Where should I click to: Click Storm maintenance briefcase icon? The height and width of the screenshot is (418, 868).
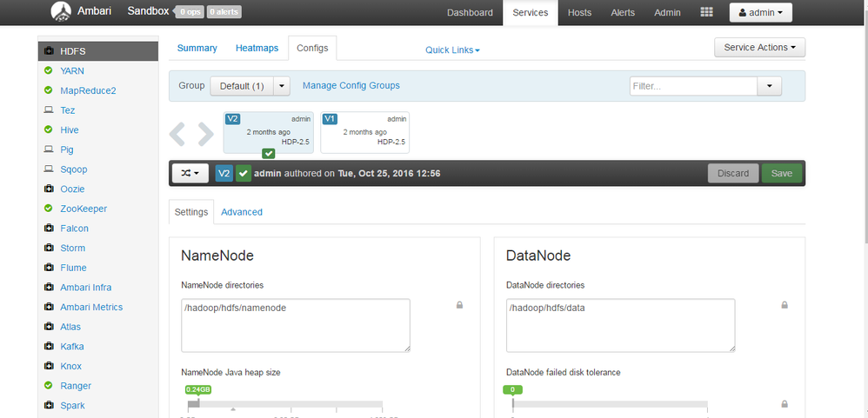(x=48, y=249)
